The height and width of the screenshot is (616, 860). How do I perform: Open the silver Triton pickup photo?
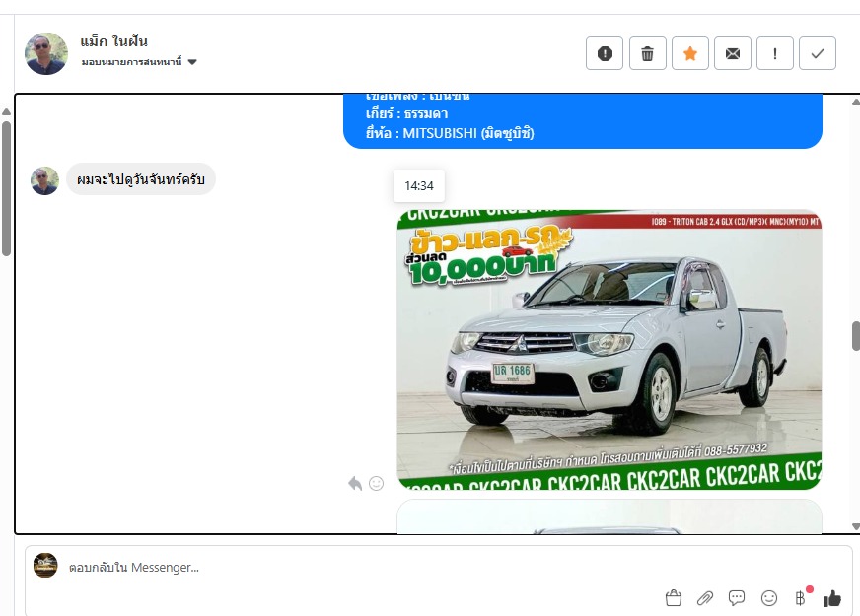pyautogui.click(x=609, y=349)
